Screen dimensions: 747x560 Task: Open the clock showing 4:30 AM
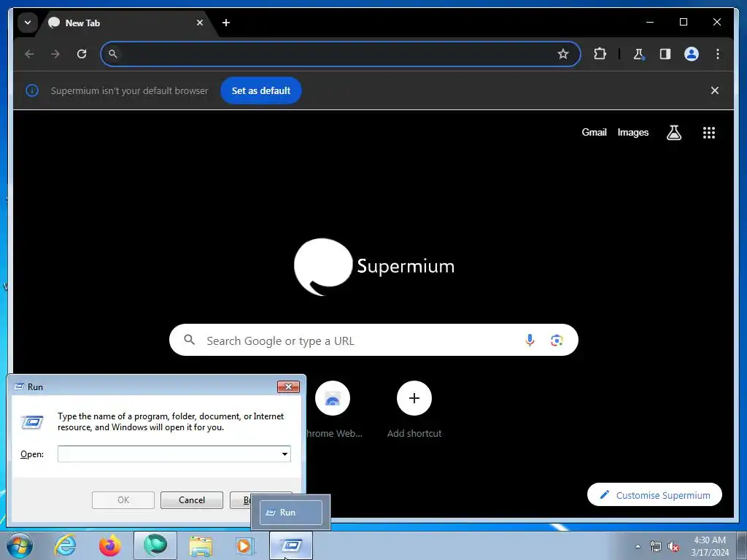[x=709, y=546]
